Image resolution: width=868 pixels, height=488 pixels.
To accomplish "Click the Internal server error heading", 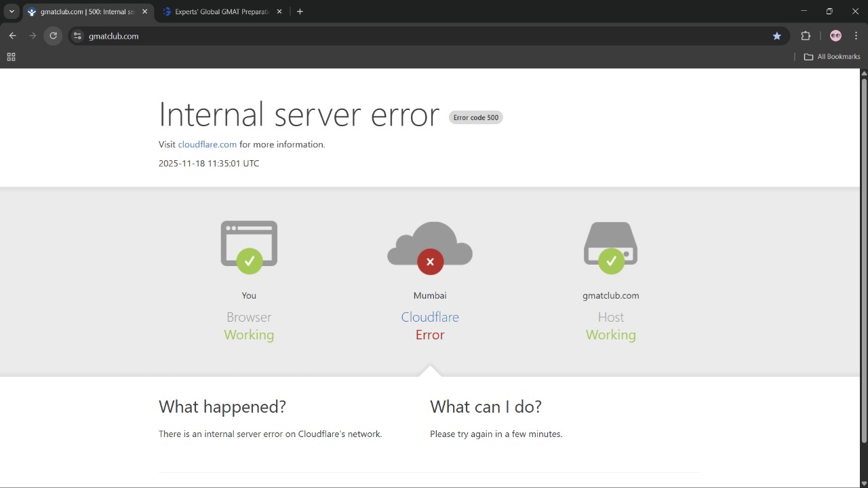I will pos(299,114).
